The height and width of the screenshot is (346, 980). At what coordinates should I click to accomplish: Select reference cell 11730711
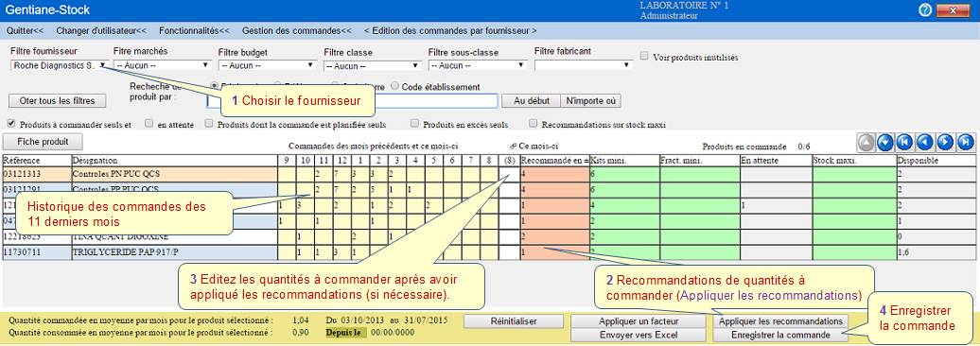pyautogui.click(x=37, y=253)
